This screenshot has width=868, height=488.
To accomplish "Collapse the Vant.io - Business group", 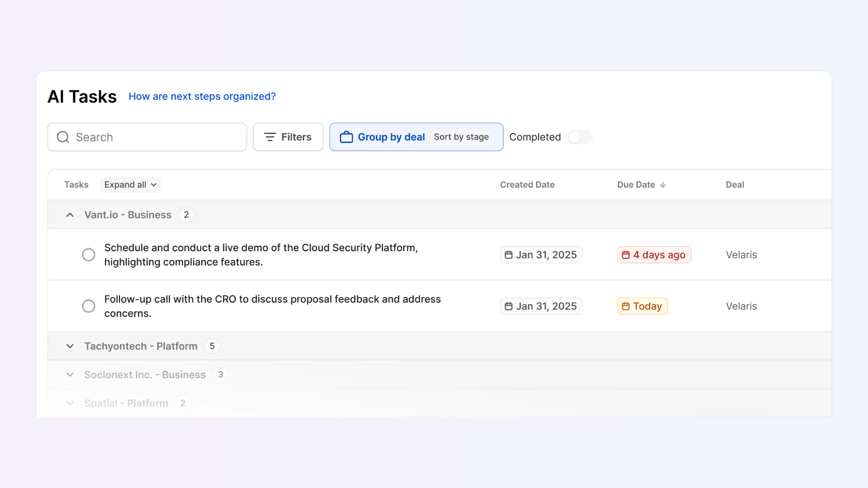I will coord(70,215).
